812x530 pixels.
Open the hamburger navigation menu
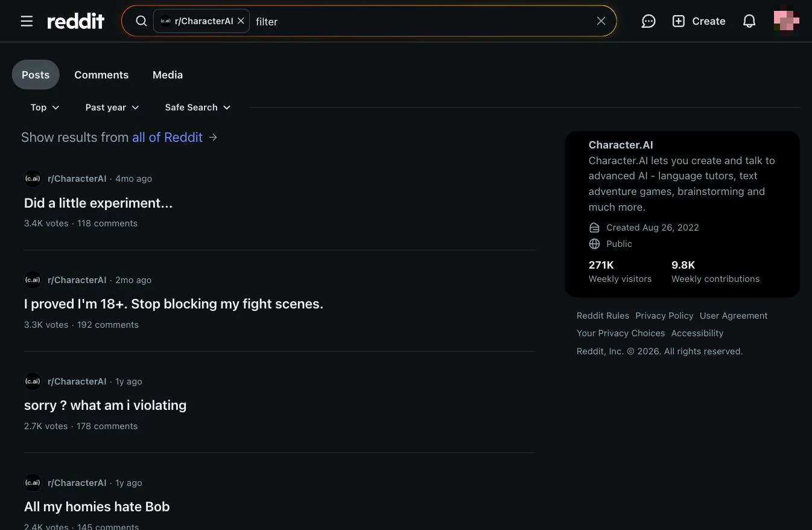coord(27,21)
